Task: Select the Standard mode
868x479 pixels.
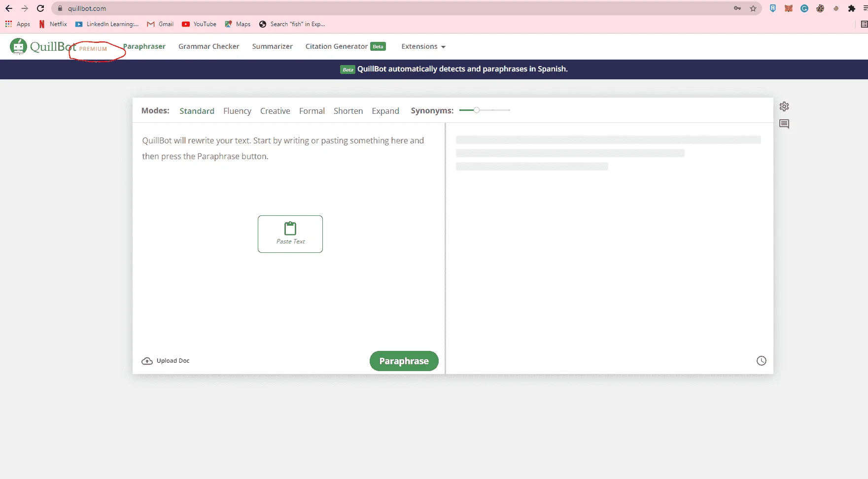Action: (197, 111)
